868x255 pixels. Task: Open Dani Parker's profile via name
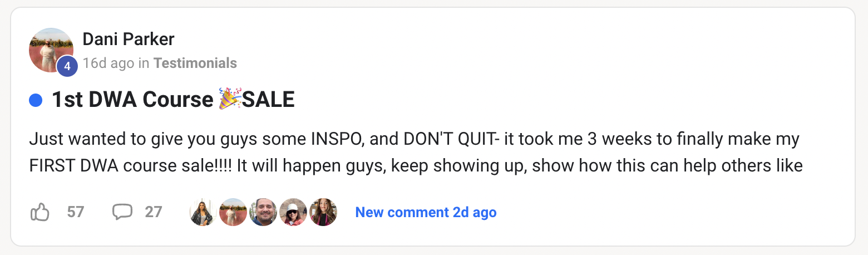[x=129, y=40]
